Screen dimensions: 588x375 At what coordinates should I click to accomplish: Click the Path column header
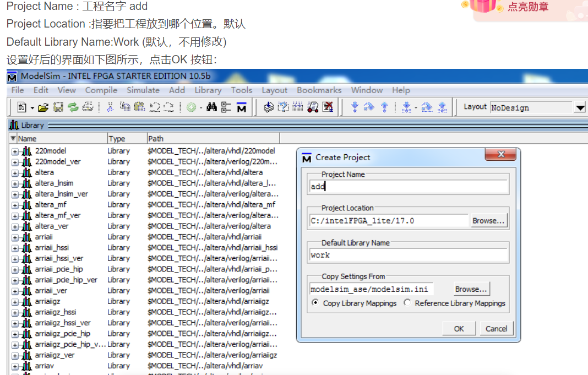[x=213, y=138]
